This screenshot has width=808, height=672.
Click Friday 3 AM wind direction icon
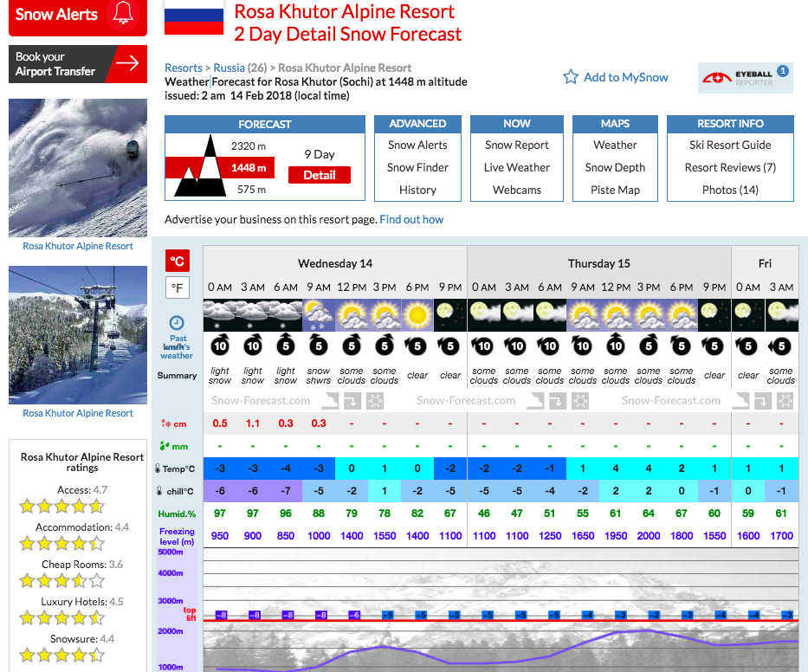[780, 346]
